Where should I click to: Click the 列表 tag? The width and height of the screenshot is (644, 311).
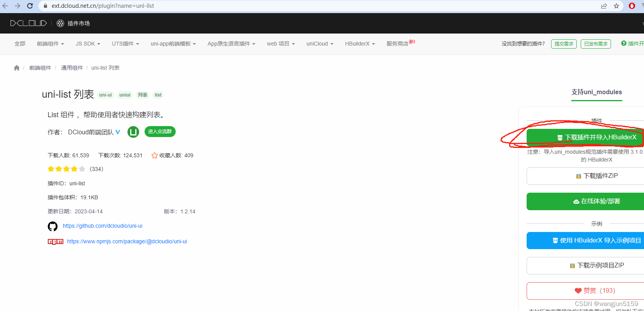coord(143,95)
